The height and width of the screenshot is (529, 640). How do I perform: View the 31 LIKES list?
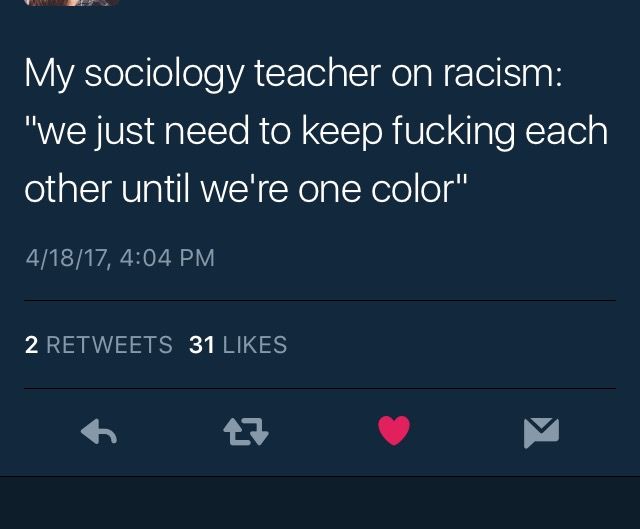238,345
